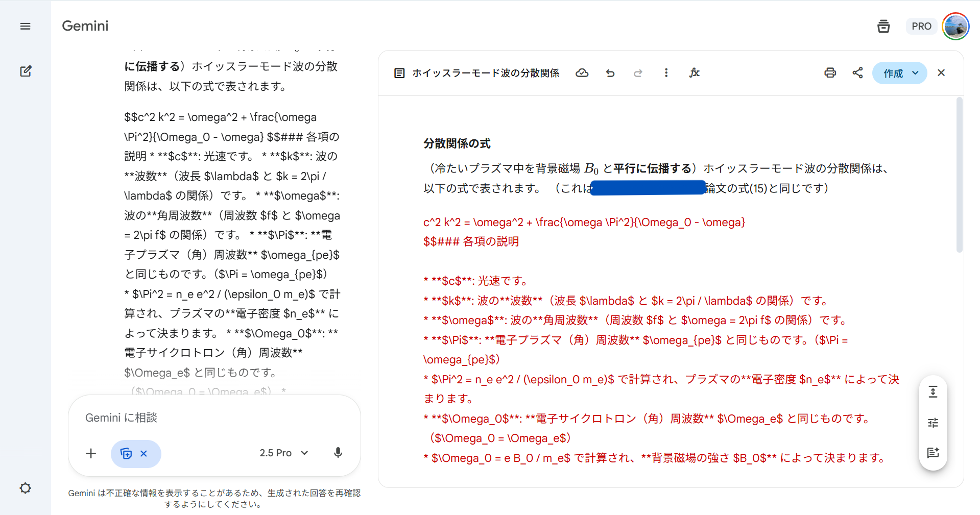Viewport: 980px width, 515px height.
Task: Print the dispersion relation document
Action: [x=830, y=73]
